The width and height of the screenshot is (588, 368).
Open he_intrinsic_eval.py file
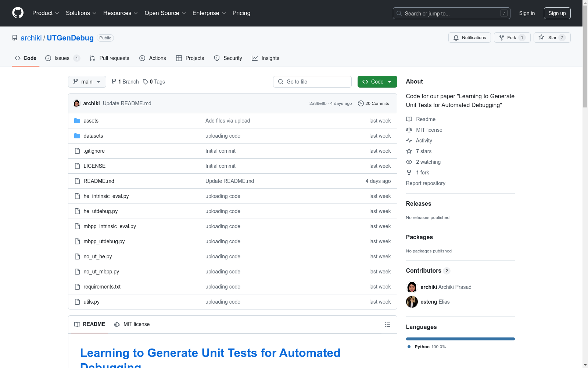tap(106, 196)
